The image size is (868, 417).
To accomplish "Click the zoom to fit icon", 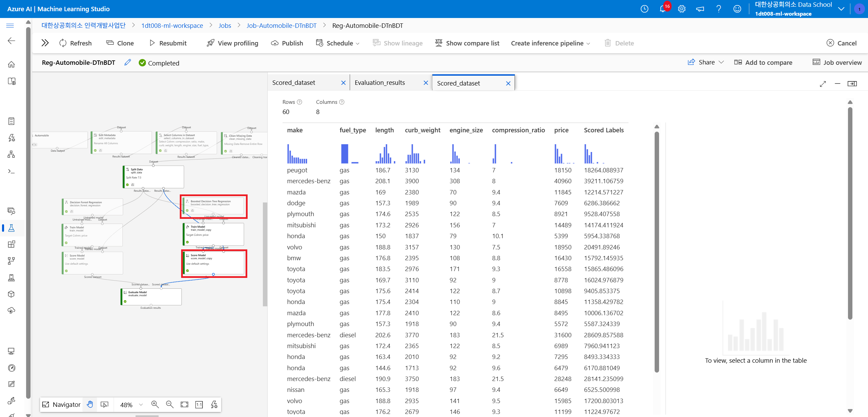I will [184, 404].
